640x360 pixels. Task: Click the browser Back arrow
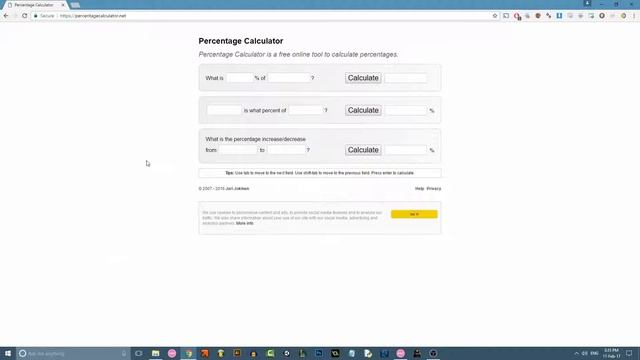[6, 16]
